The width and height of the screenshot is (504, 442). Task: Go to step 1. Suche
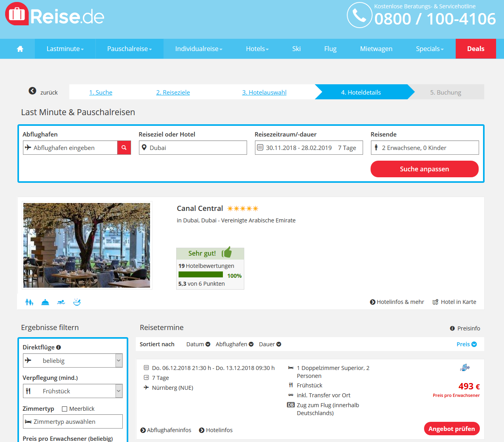[x=101, y=92]
